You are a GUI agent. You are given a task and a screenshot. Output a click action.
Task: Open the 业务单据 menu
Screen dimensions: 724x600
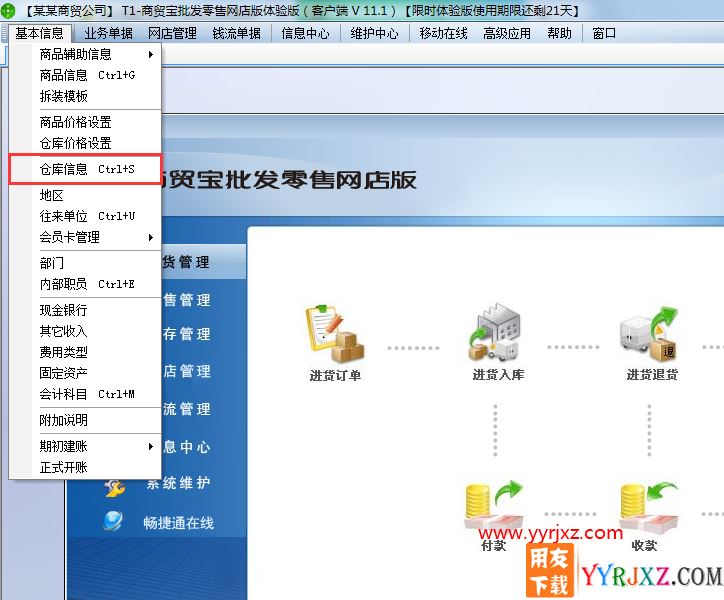[108, 33]
